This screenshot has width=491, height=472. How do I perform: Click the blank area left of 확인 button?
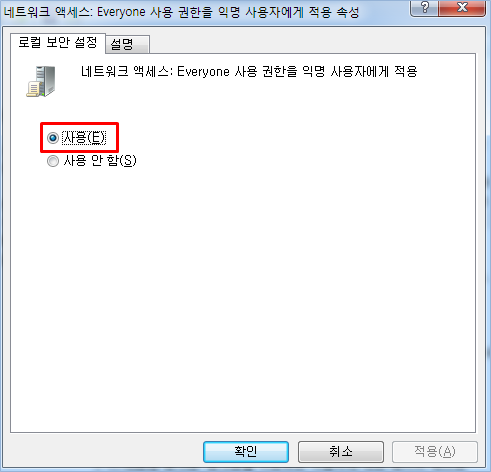(107, 452)
